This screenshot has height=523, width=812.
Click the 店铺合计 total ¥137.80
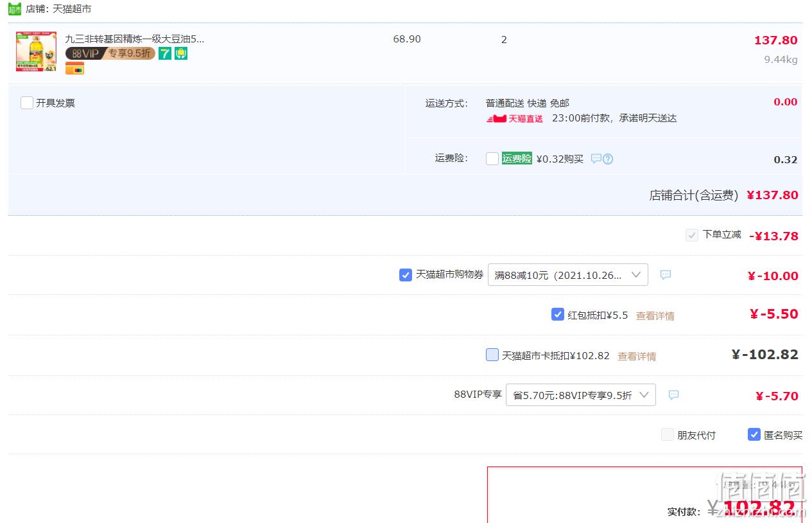tap(772, 195)
